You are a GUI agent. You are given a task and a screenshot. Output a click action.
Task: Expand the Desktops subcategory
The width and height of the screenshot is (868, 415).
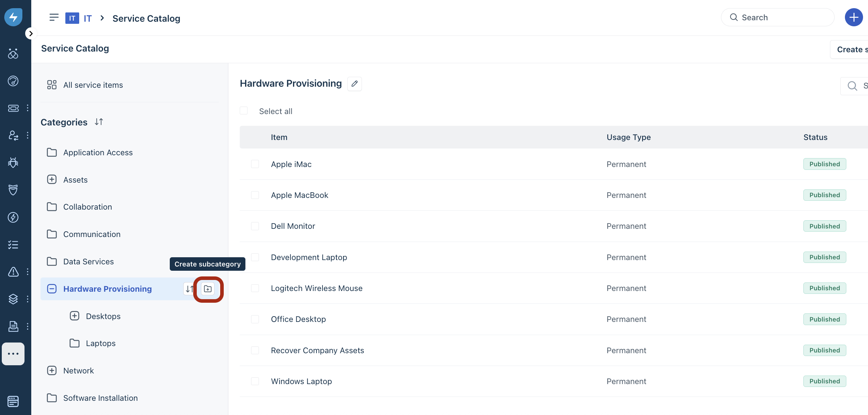click(x=75, y=316)
